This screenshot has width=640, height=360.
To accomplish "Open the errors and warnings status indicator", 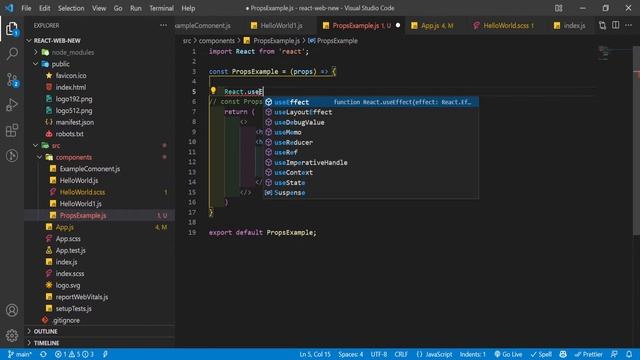I will pyautogui.click(x=74, y=354).
